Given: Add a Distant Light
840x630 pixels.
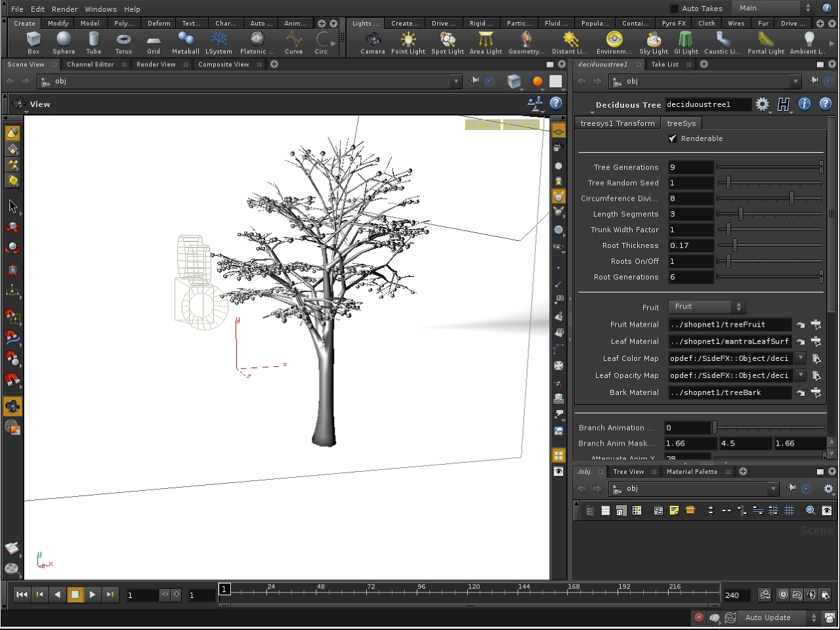Looking at the screenshot, I should (570, 43).
